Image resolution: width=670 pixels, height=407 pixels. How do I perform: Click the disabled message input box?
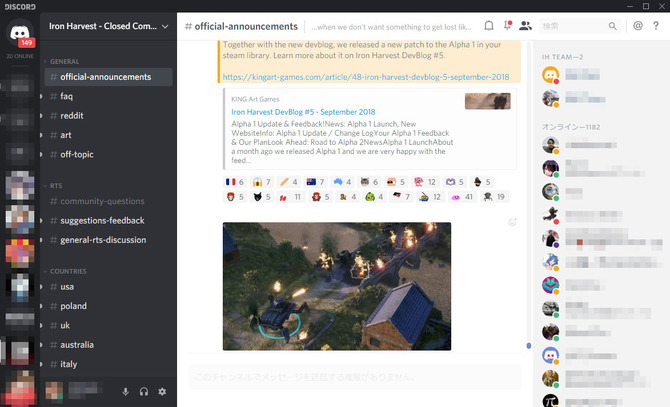[x=355, y=377]
